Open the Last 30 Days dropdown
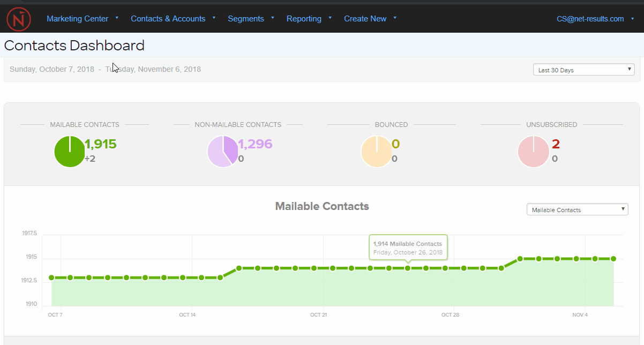Screen dimensions: 644x345 [583, 69]
